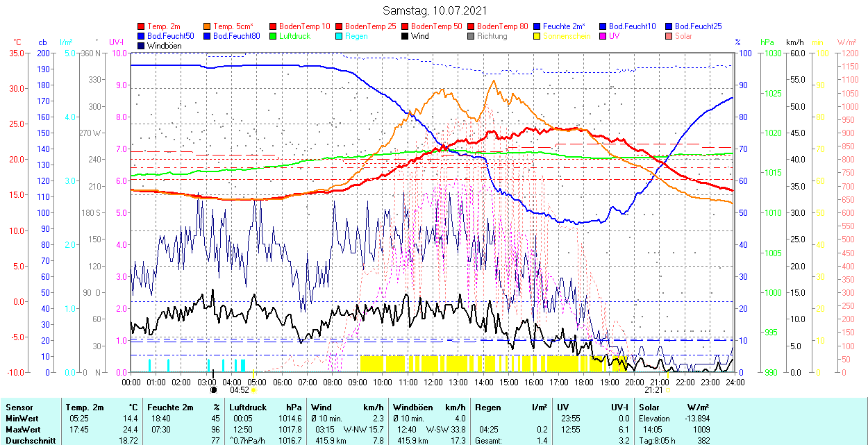Click the 'MinWert' row label
868x445 pixels.
pos(21,419)
